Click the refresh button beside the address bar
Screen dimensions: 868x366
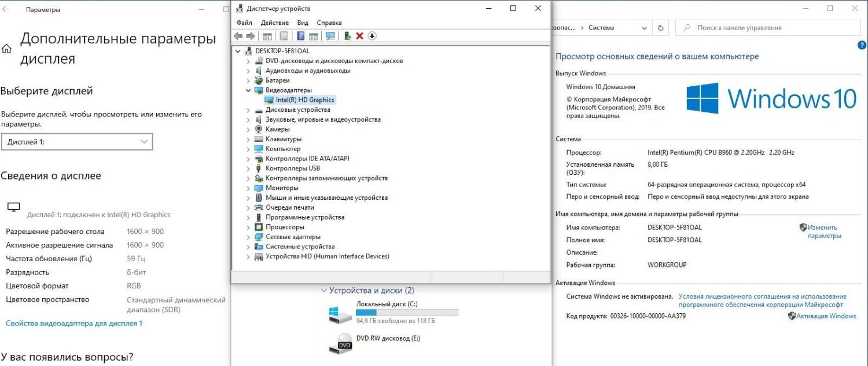coord(660,28)
